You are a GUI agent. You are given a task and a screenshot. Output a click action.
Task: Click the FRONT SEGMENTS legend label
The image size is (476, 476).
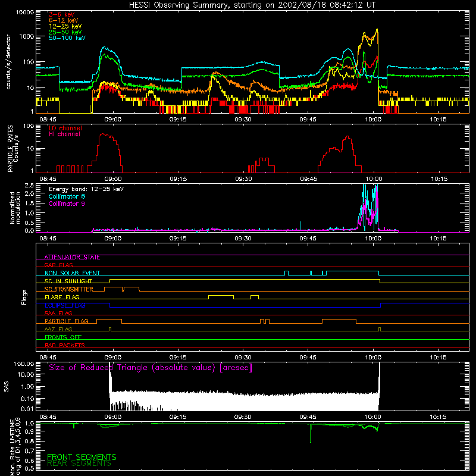pos(82,457)
